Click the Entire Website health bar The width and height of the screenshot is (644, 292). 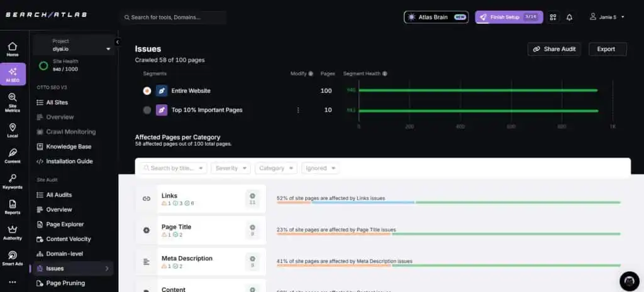point(478,90)
